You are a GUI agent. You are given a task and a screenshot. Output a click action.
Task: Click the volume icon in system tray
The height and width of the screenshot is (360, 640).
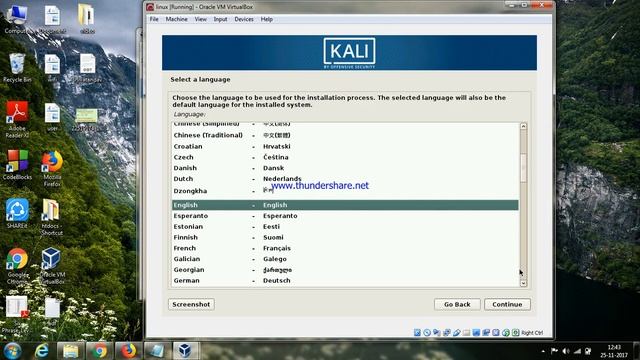(566, 351)
